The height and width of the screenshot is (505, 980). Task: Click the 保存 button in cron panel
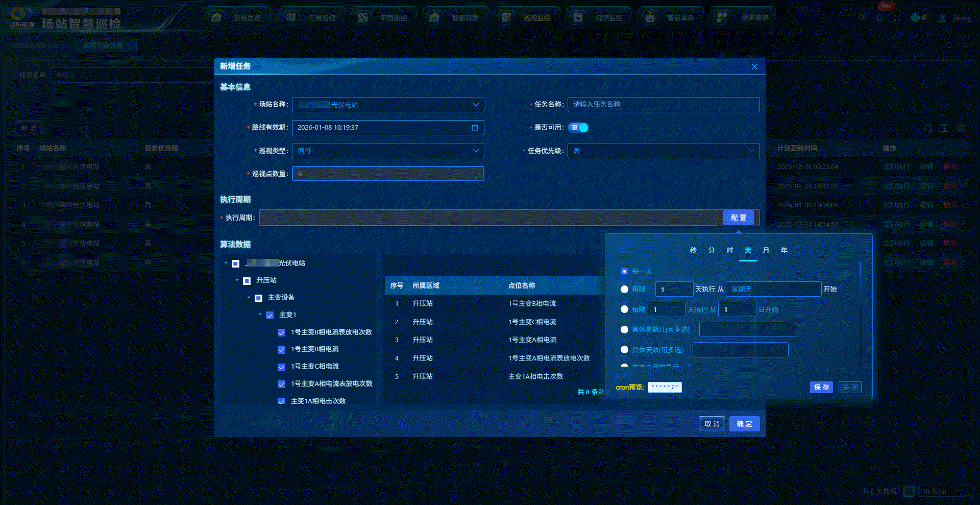click(x=821, y=387)
